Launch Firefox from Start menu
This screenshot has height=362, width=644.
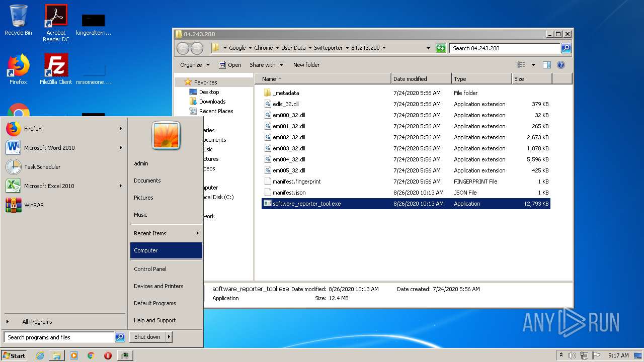(64, 129)
